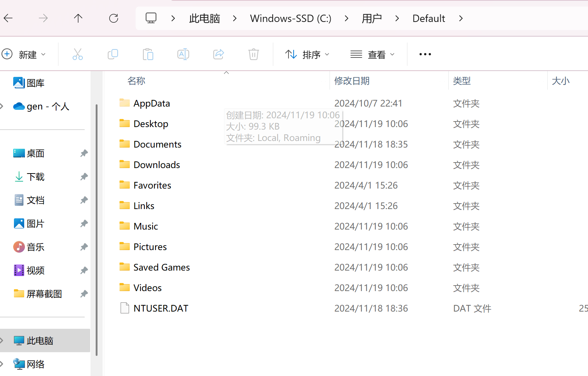Image resolution: width=588 pixels, height=376 pixels.
Task: Navigate up one folder level
Action: (x=78, y=18)
